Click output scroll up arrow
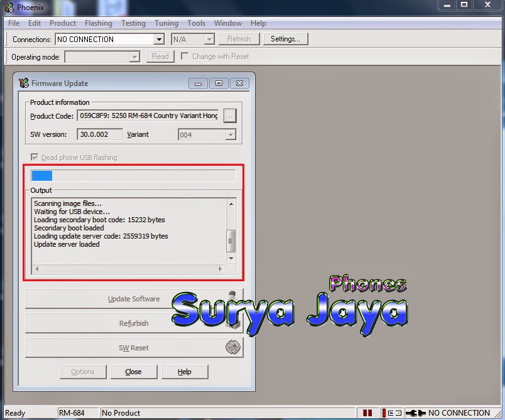This screenshot has width=505, height=420. pos(231,204)
